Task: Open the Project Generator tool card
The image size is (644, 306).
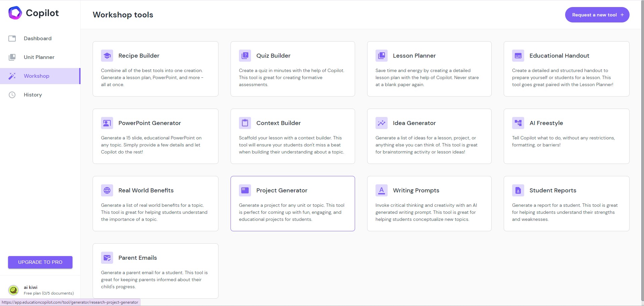Action: click(x=293, y=203)
